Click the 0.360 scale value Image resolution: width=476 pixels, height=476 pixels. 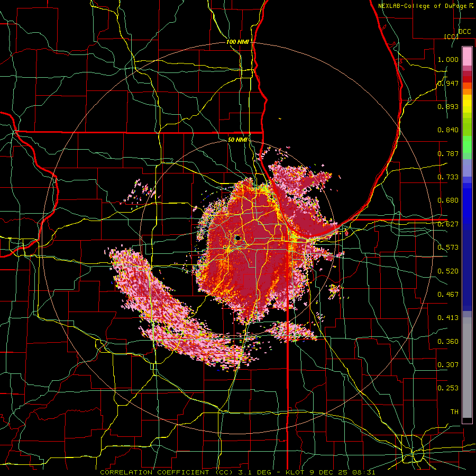(x=448, y=342)
